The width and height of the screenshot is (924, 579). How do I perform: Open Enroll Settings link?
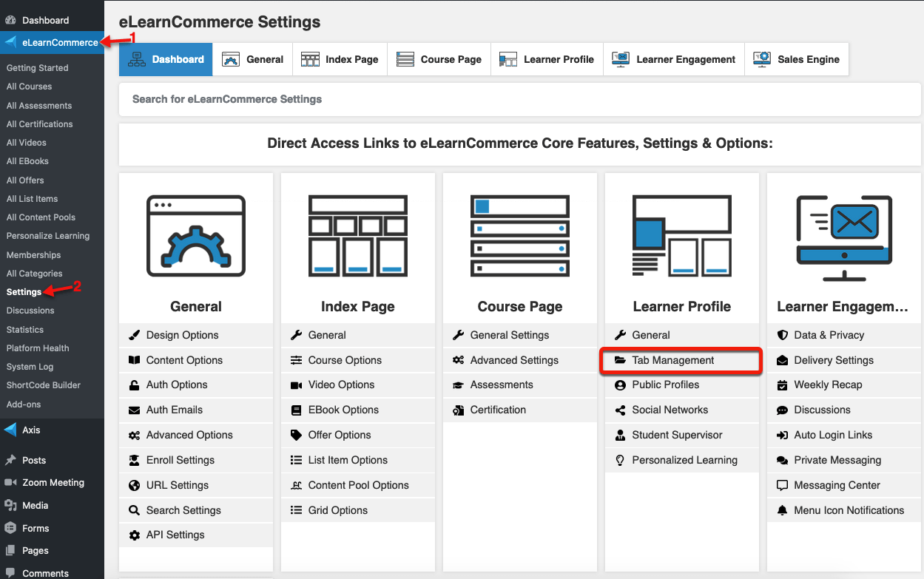[x=196, y=460]
